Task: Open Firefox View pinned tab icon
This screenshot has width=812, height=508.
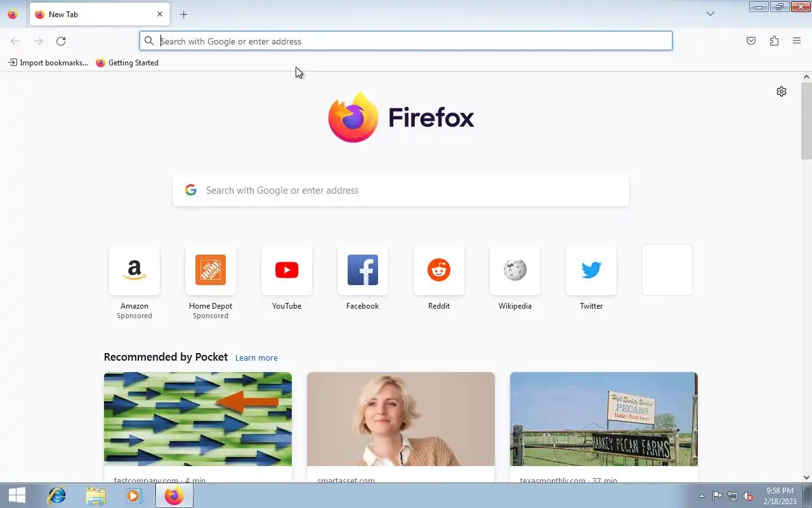Action: [12, 14]
